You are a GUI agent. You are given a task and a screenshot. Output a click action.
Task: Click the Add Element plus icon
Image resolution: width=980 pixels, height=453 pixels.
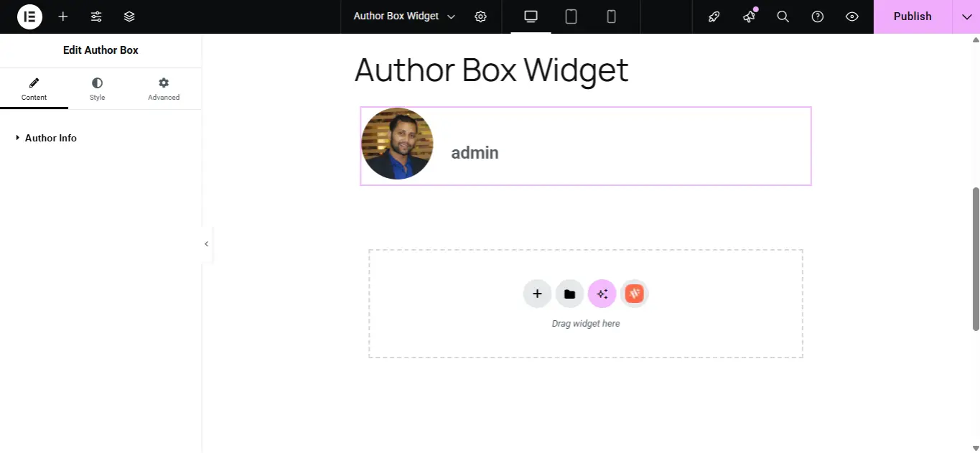(x=63, y=17)
